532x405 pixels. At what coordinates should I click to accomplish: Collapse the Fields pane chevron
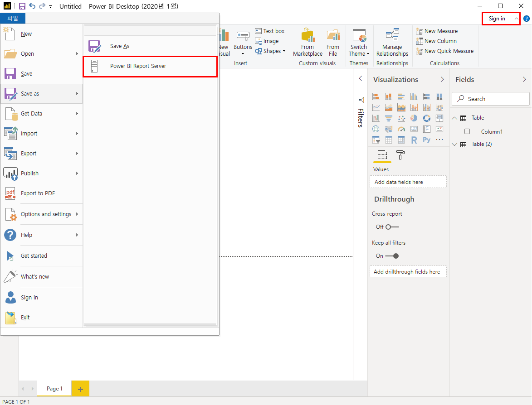pos(524,79)
